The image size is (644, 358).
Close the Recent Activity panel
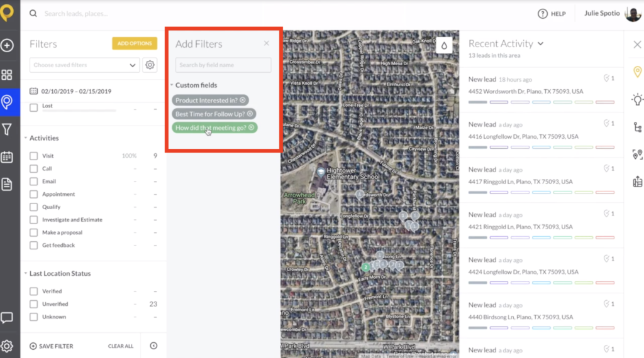[x=637, y=45]
